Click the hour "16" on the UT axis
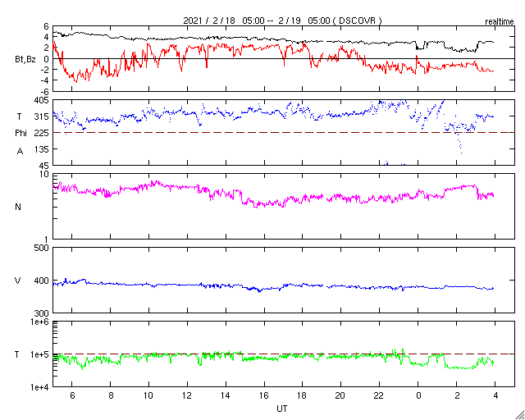Image resolution: width=525 pixels, height=420 pixels. point(264,396)
